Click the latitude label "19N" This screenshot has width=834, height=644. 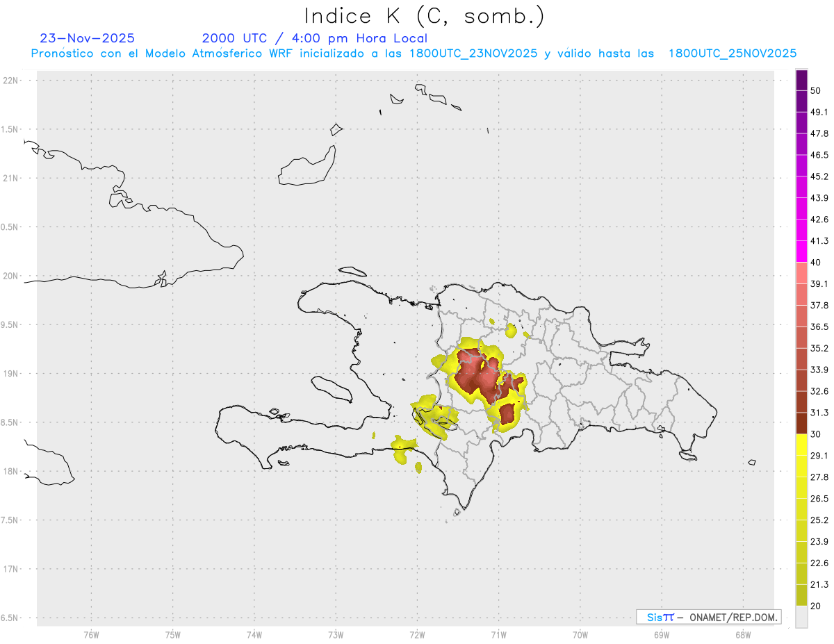[11, 373]
